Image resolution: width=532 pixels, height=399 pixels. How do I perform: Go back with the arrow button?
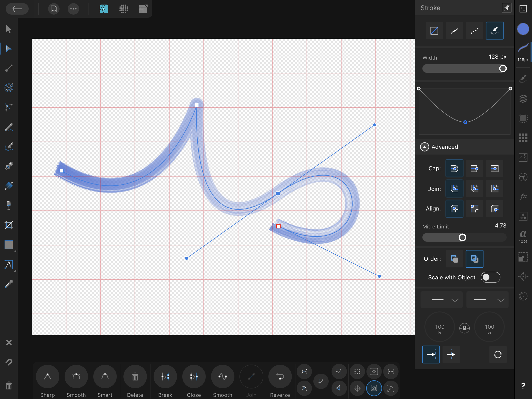click(x=17, y=9)
